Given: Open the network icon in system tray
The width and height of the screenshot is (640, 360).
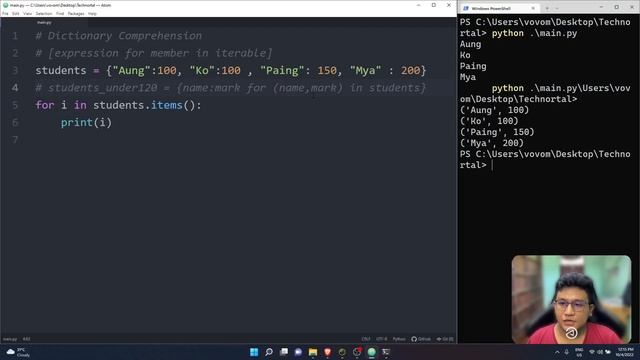Looking at the screenshot, I should [x=592, y=352].
